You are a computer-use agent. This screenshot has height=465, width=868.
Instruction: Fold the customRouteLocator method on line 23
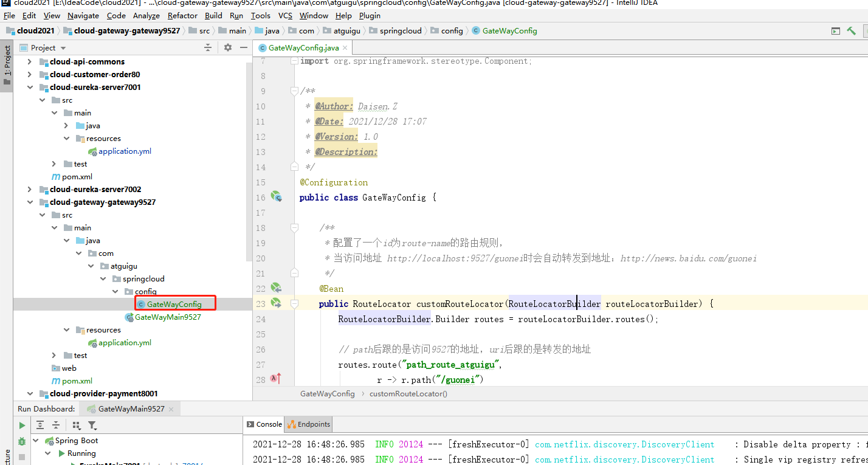294,303
